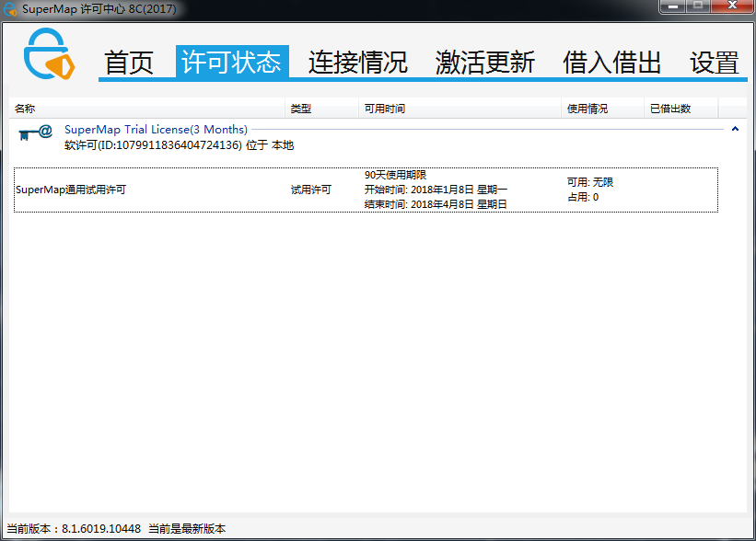756x541 pixels.
Task: Open the 设置 settings tab
Action: click(x=714, y=63)
